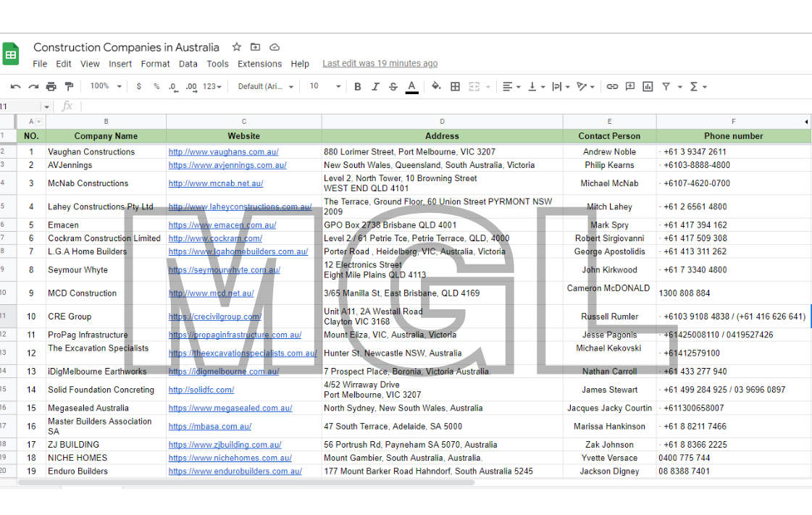Click the Merge cells icon
Screen dimensions: 812x515
pyautogui.click(x=474, y=86)
